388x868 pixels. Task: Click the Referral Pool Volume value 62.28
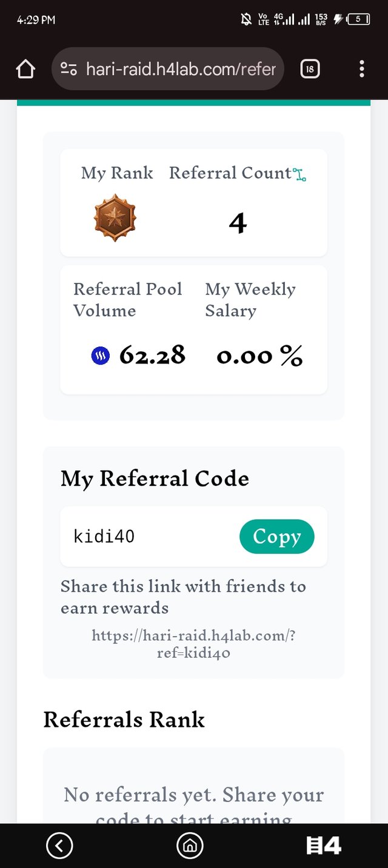point(152,356)
